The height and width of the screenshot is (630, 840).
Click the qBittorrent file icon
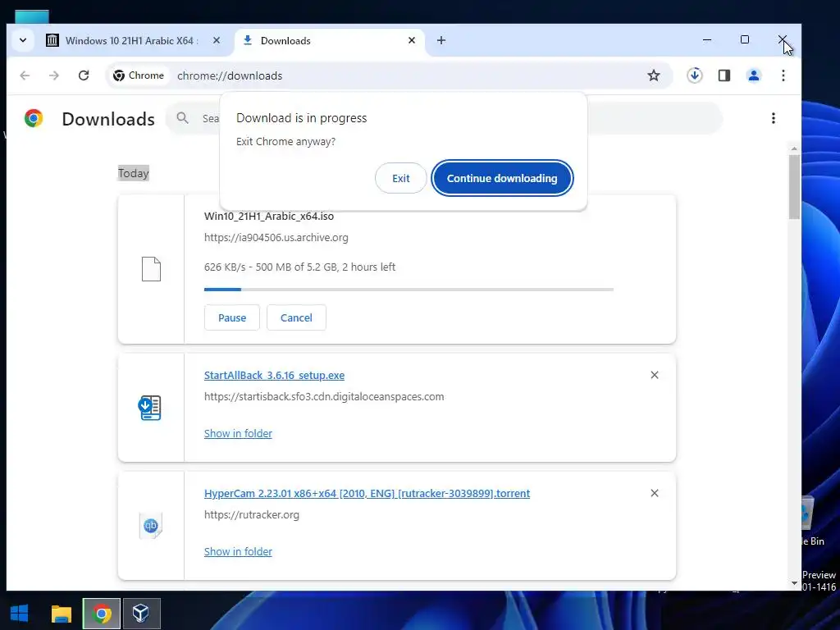151,526
